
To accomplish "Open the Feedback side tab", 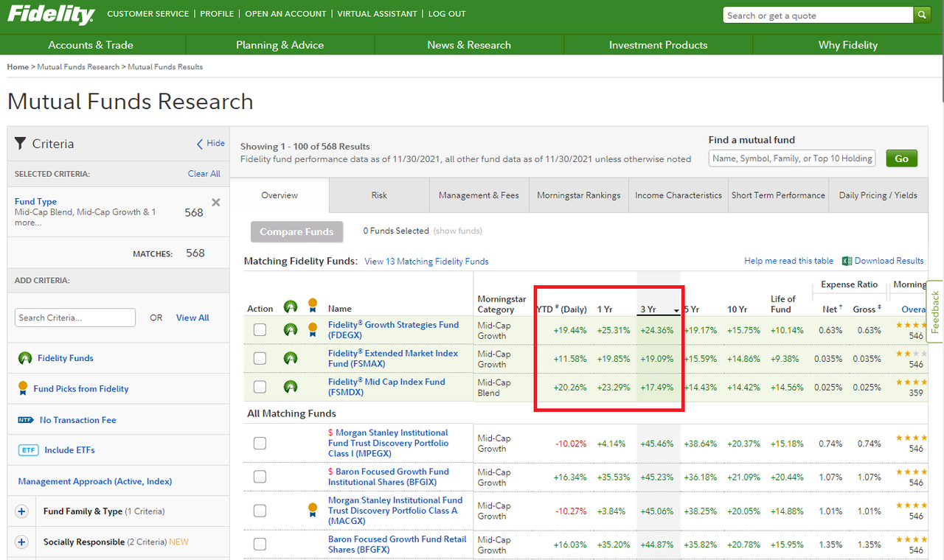I will [935, 312].
